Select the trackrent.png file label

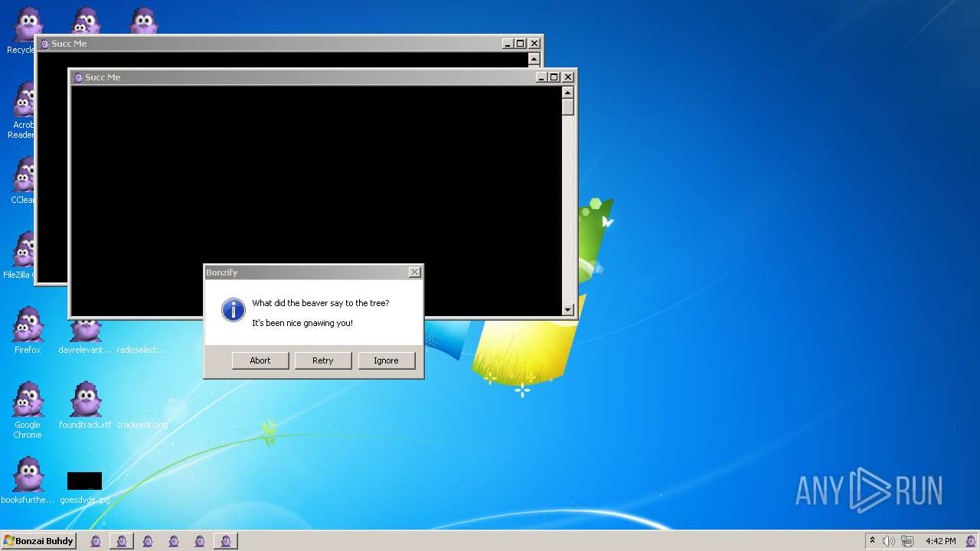[142, 425]
